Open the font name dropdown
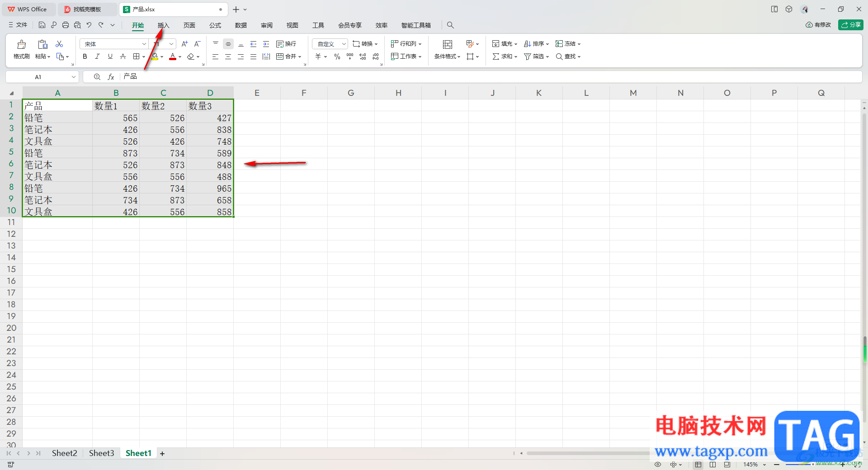 [x=144, y=44]
